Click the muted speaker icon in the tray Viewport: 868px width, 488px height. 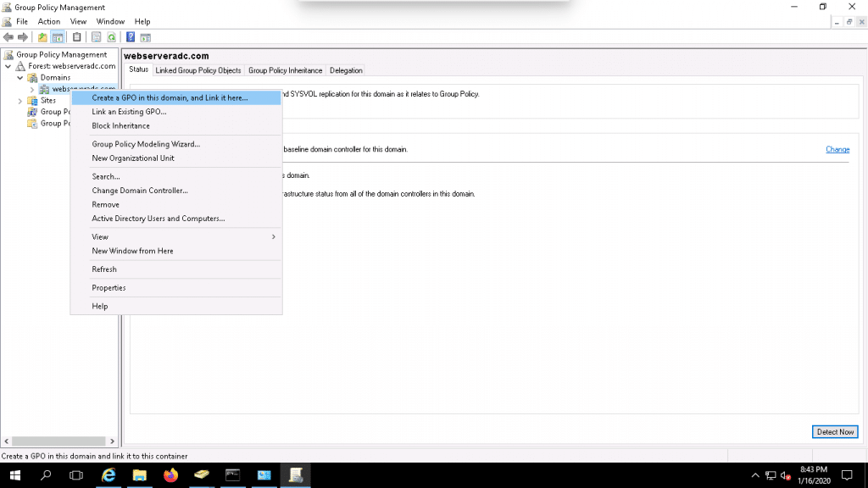pyautogui.click(x=785, y=475)
